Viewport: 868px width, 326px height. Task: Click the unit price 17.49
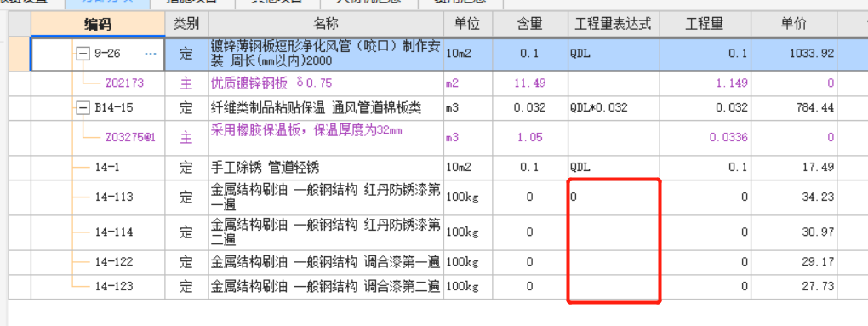click(x=818, y=168)
